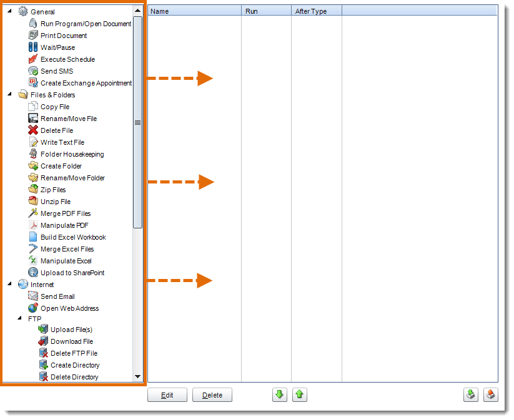514x420 pixels.
Task: Select 'Execute Schedule' label
Action: tap(67, 59)
